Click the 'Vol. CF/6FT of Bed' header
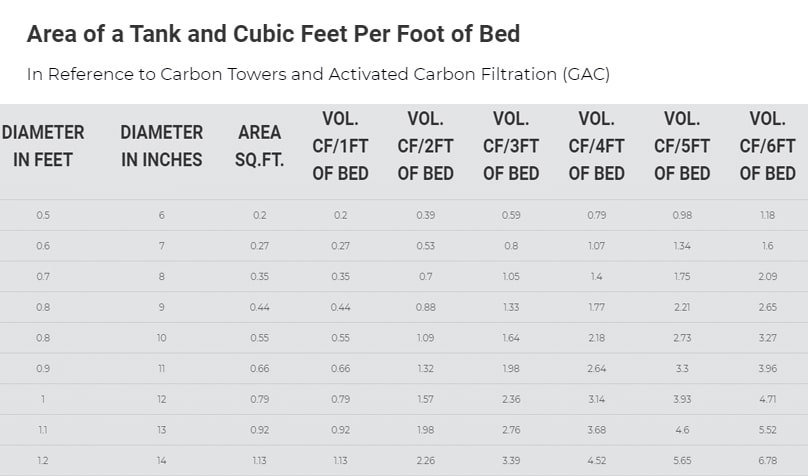 click(767, 146)
